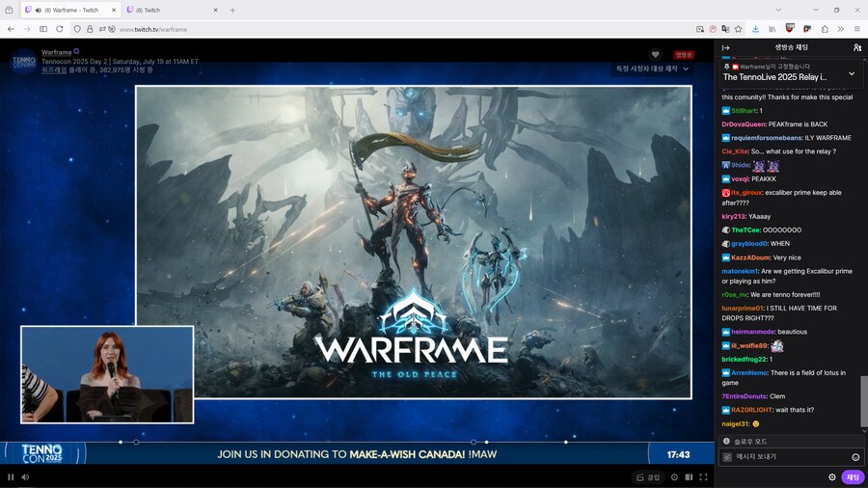Image resolution: width=868 pixels, height=488 pixels.
Task: Follow channel with the heart icon
Action: 655,54
